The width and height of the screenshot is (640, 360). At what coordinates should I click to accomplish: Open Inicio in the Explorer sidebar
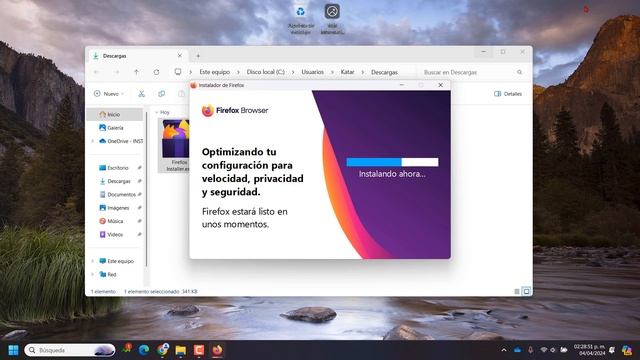[115, 115]
